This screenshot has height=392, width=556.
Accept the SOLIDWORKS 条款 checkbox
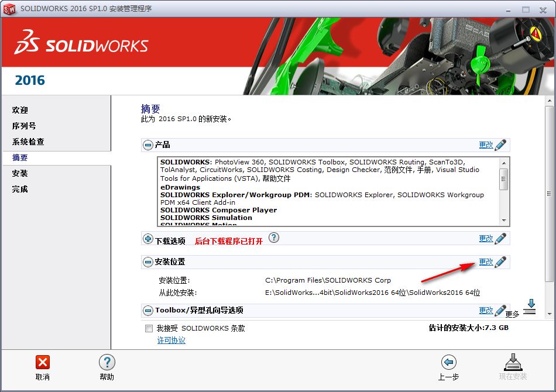(149, 328)
